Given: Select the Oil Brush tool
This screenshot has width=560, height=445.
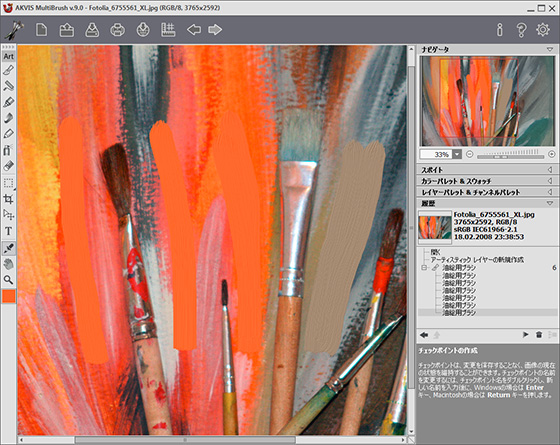Looking at the screenshot, I should pyautogui.click(x=9, y=70).
